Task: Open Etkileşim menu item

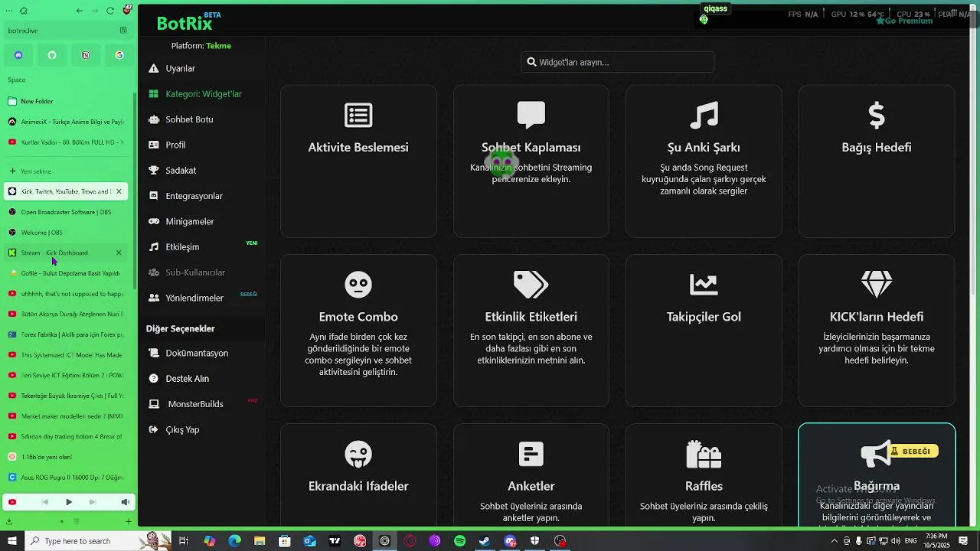Action: click(182, 247)
